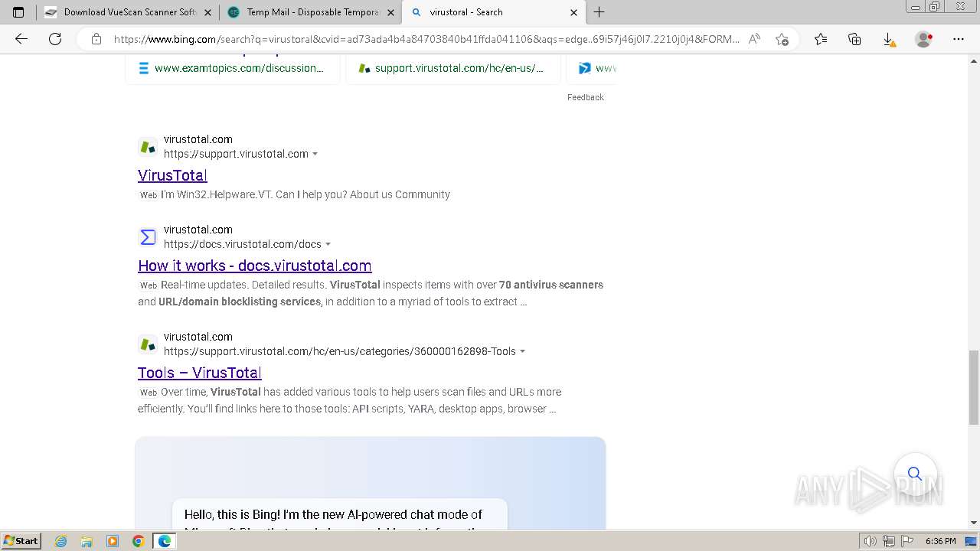The image size is (980, 551).
Task: Click the Feedback link
Action: pyautogui.click(x=586, y=97)
